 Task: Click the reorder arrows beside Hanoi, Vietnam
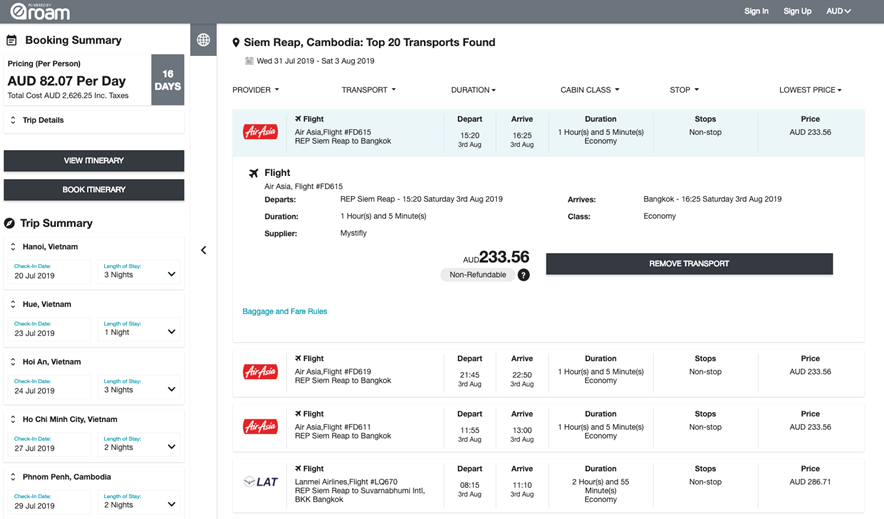[13, 247]
